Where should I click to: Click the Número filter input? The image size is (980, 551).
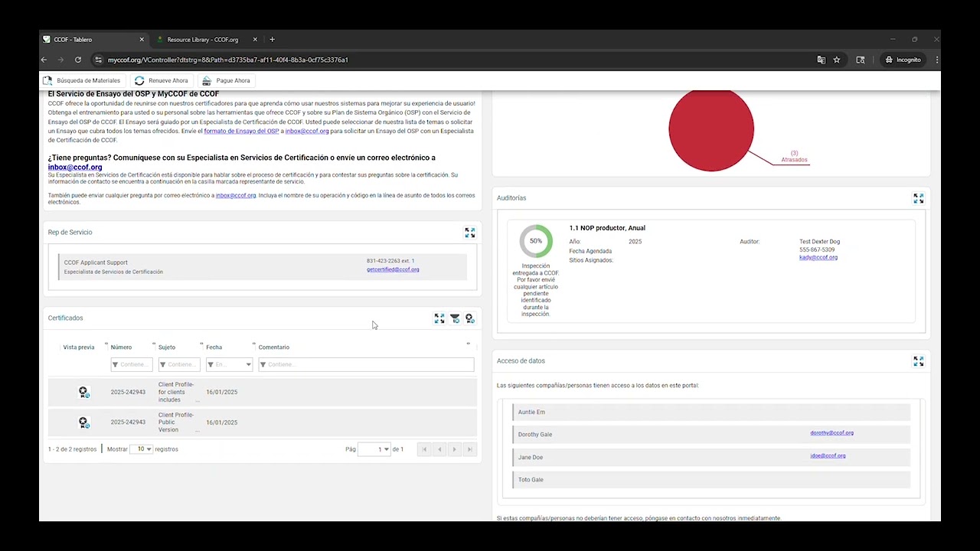[x=132, y=365]
